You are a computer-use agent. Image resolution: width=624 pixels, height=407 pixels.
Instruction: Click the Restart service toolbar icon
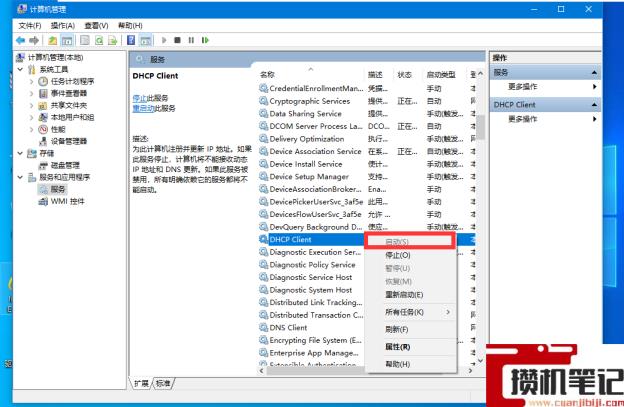click(205, 40)
